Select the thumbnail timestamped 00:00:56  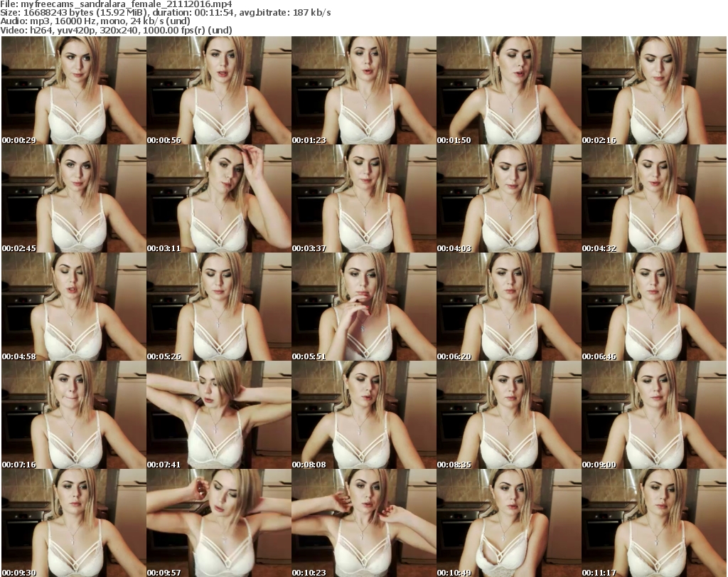click(219, 90)
